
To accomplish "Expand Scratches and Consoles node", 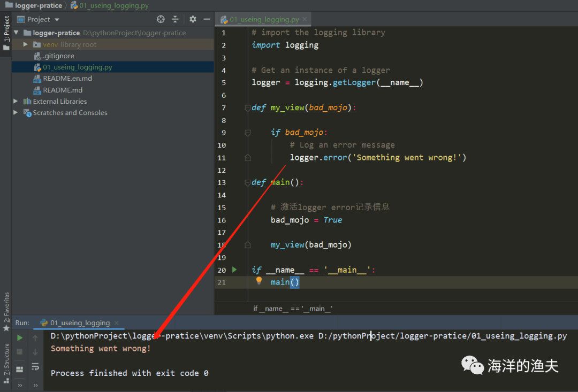I will pyautogui.click(x=16, y=112).
